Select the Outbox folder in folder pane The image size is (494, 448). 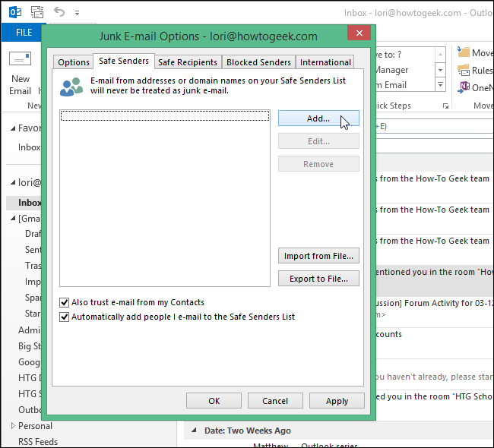point(30,409)
